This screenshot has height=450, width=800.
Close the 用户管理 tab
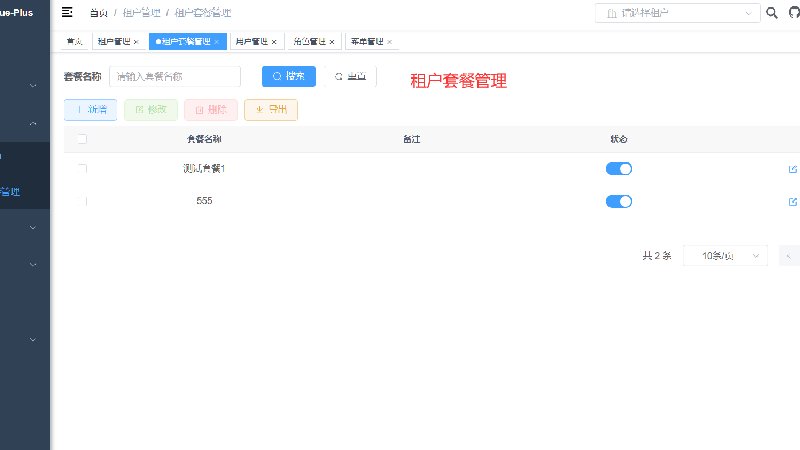pos(274,42)
